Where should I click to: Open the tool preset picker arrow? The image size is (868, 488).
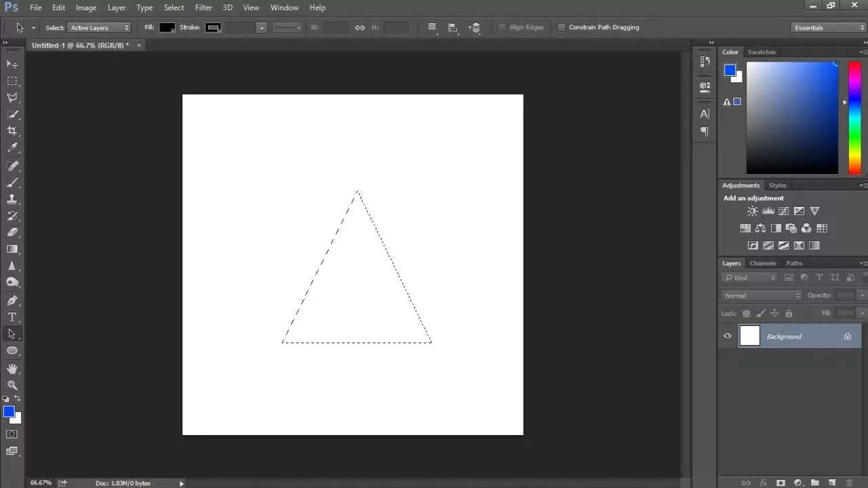point(33,28)
